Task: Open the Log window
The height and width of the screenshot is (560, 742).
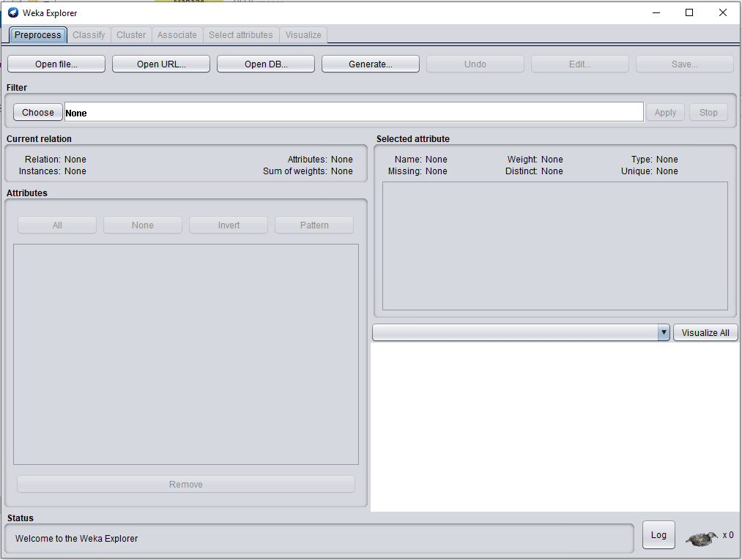Action: [x=658, y=535]
